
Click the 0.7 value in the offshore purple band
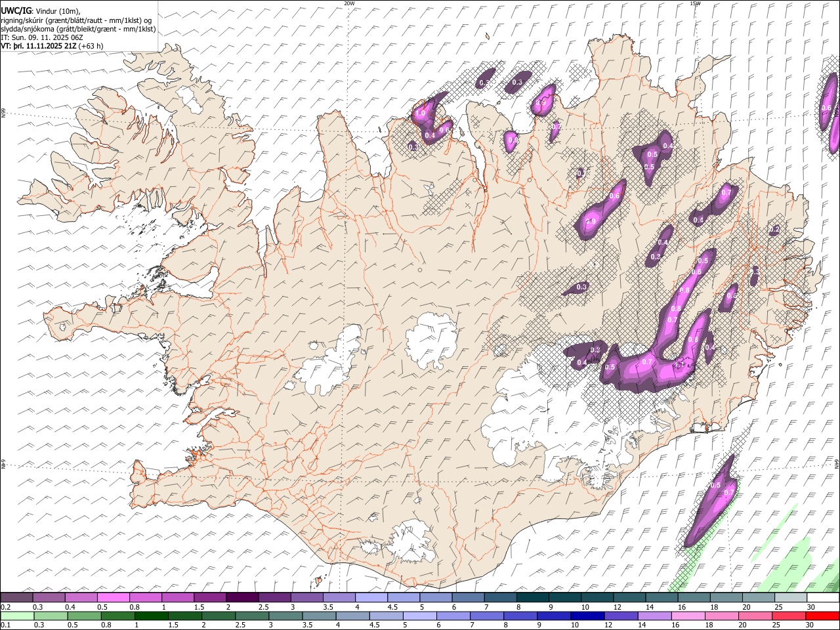[728, 492]
